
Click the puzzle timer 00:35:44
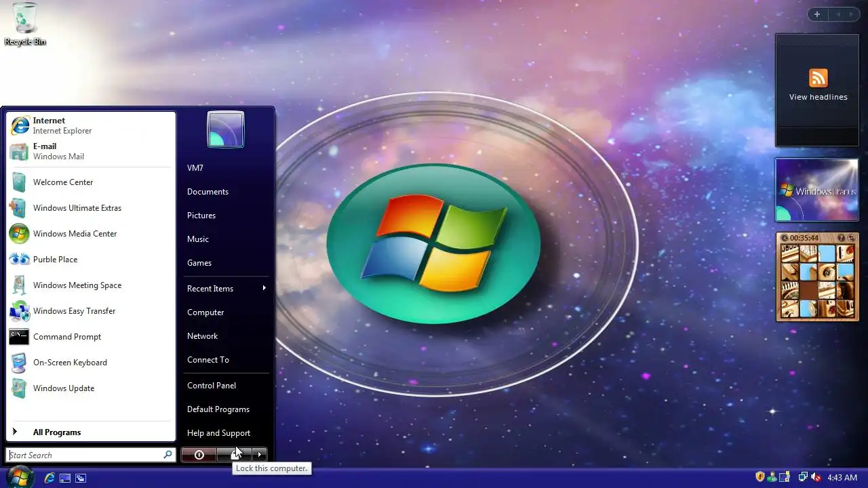point(804,238)
